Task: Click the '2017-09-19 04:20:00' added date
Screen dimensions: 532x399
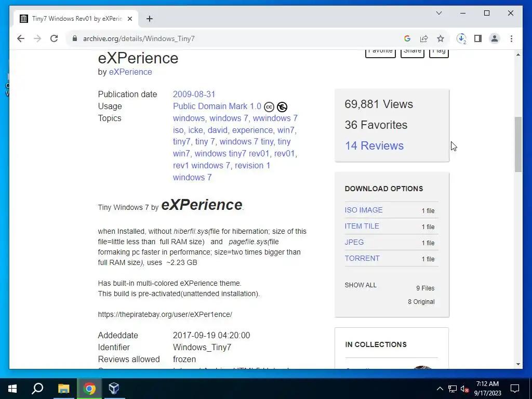Action: point(211,335)
